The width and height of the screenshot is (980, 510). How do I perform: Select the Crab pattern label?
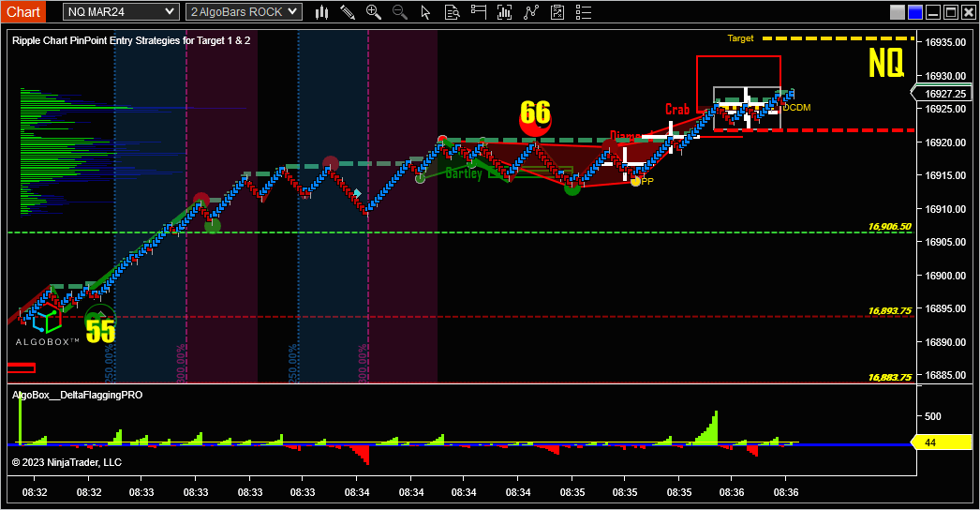point(677,110)
